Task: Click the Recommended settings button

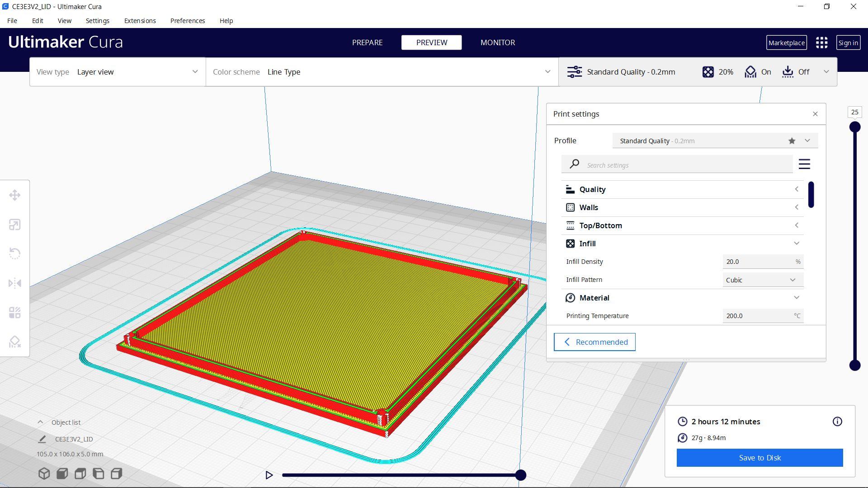Action: 594,342
